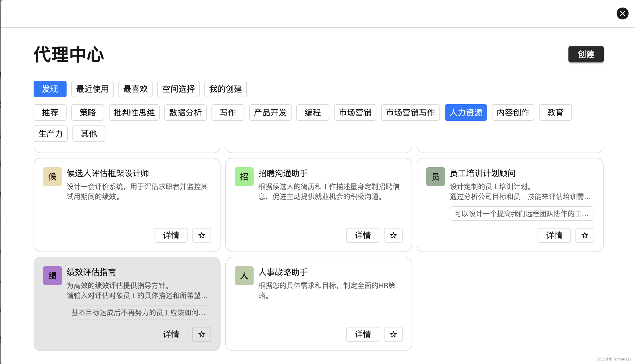Favorite the 招聘沟通助手 agent with star
The width and height of the screenshot is (635, 364).
(393, 235)
